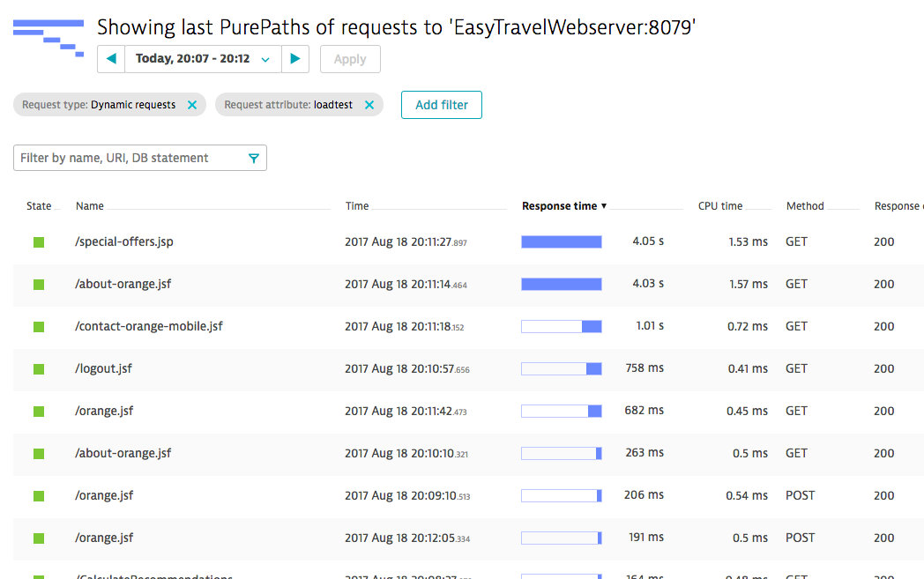Sort requests by the Method column
The image size is (924, 579).
click(802, 205)
